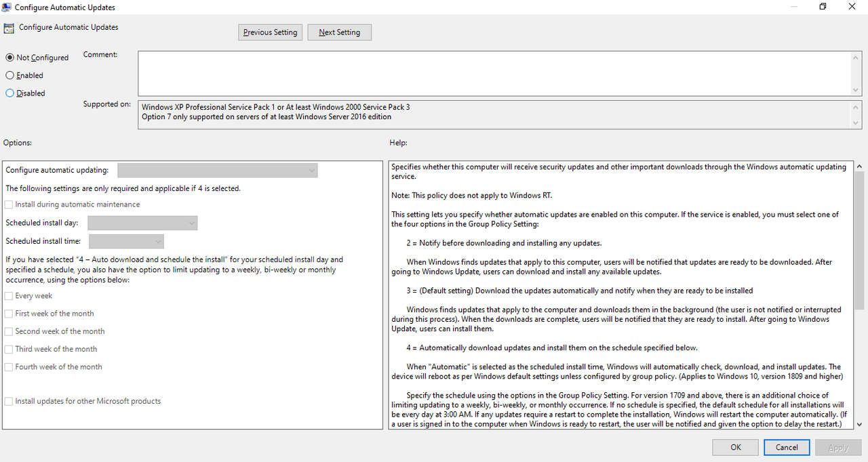Click the Apply button

[838, 447]
